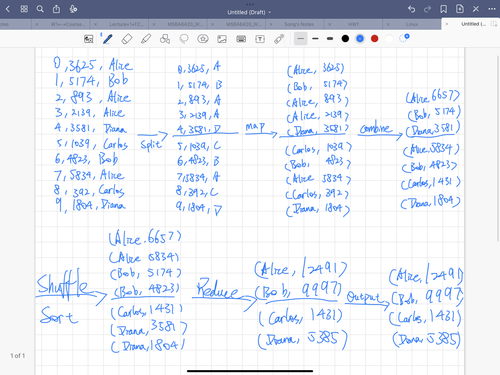Go back with the back arrow
The height and width of the screenshot is (375, 500).
(8, 9)
